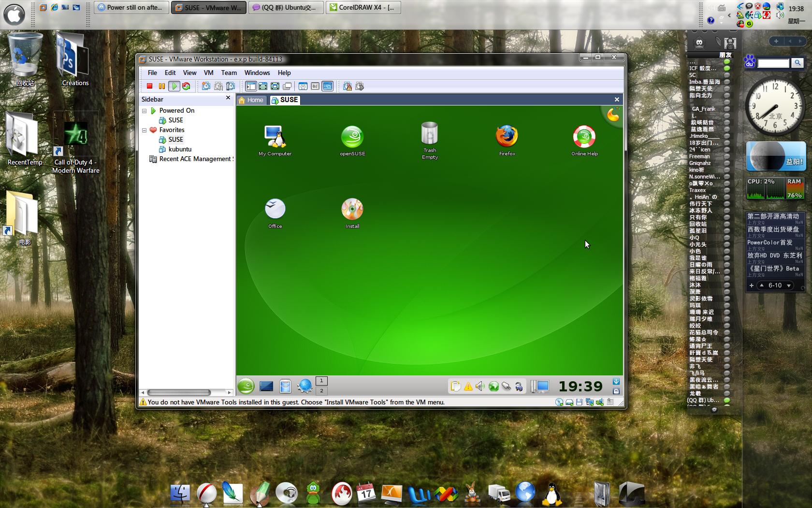
Task: Select the SUSE tab
Action: tap(285, 100)
